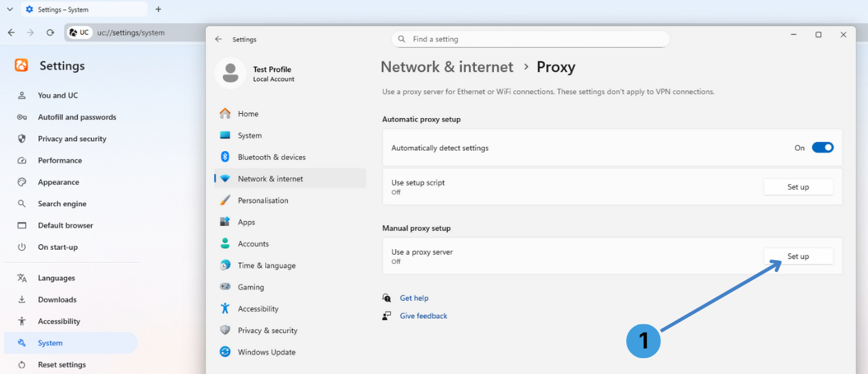Click the search magnifier in Find a setting
This screenshot has height=374, width=868.
[x=402, y=39]
